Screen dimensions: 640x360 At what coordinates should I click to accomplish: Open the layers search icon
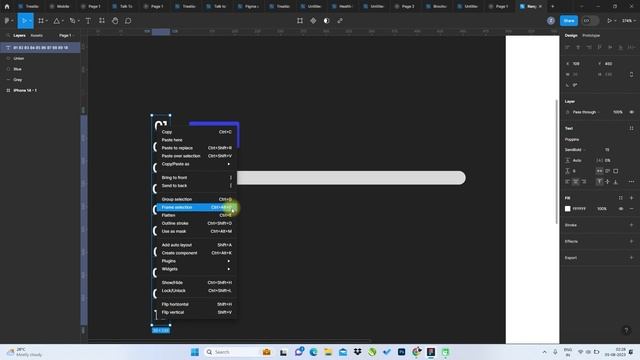[x=8, y=36]
